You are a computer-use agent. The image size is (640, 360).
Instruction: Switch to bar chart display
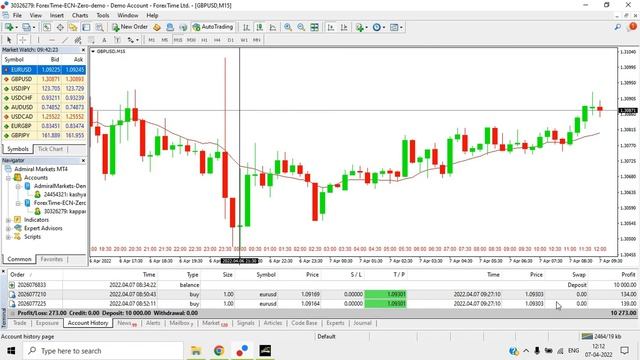coord(246,27)
